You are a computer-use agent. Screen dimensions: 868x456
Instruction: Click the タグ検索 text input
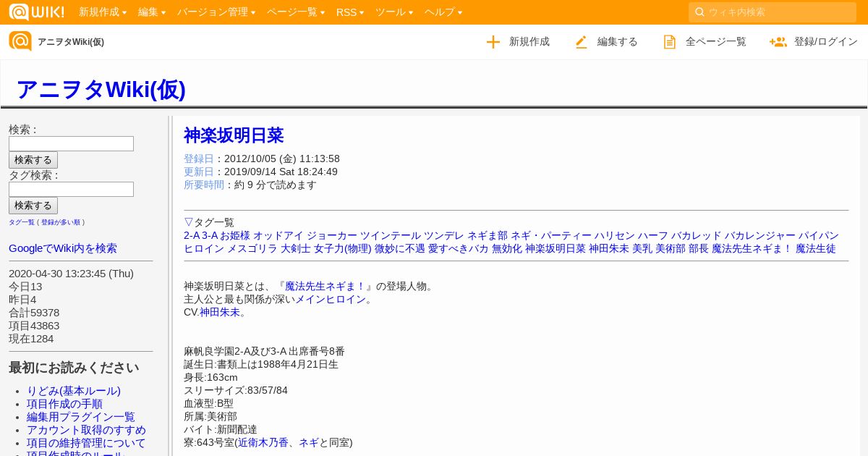71,189
